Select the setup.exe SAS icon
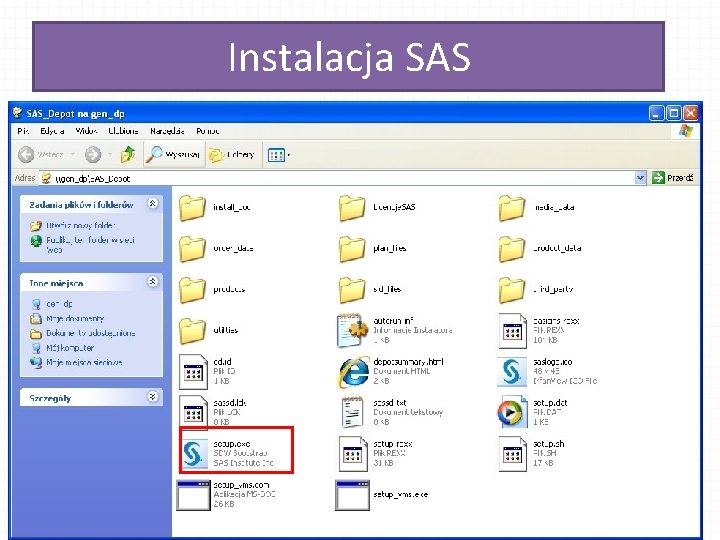Screen dimensions: 720x540 [x=194, y=453]
